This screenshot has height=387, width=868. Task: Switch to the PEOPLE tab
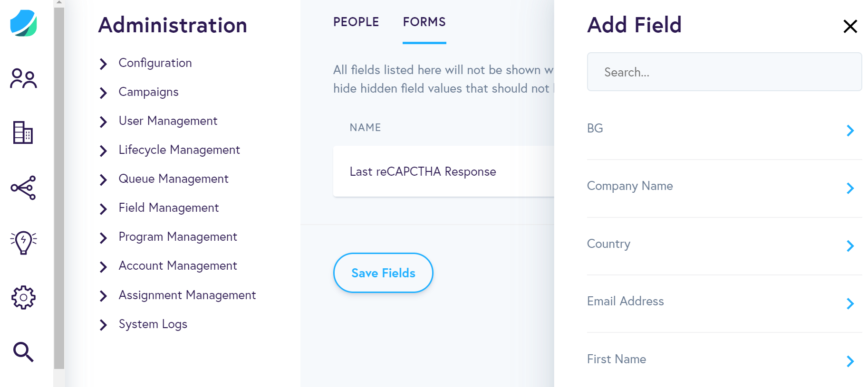tap(356, 22)
